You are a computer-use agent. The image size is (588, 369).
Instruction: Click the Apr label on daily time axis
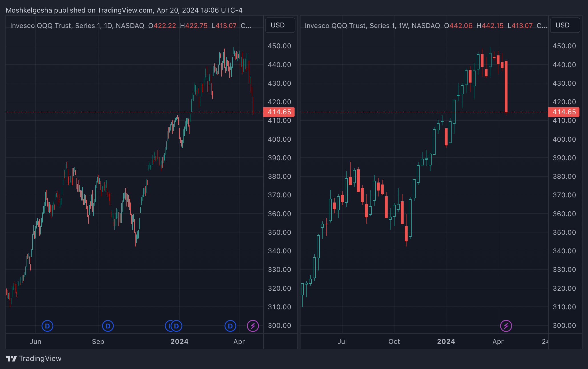click(x=239, y=342)
